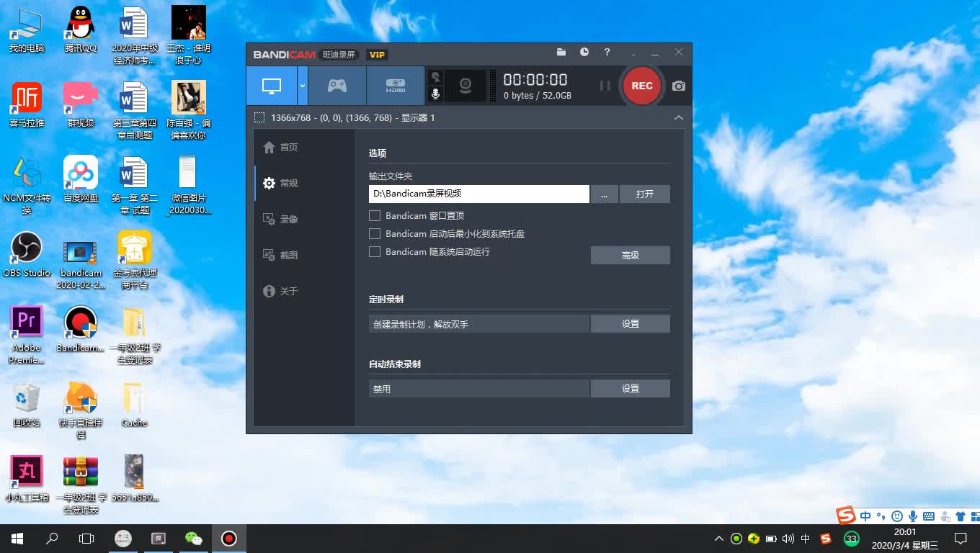This screenshot has height=553, width=980.
Task: Click the 创建录制计划，解放双手 text
Action: point(421,325)
